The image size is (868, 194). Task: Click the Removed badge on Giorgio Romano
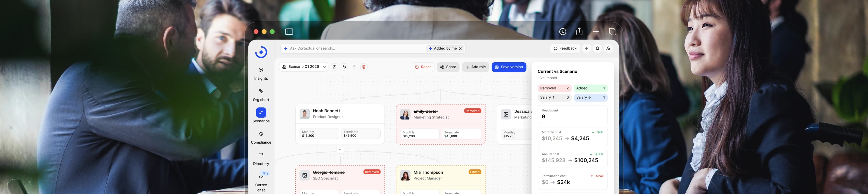coord(372,172)
